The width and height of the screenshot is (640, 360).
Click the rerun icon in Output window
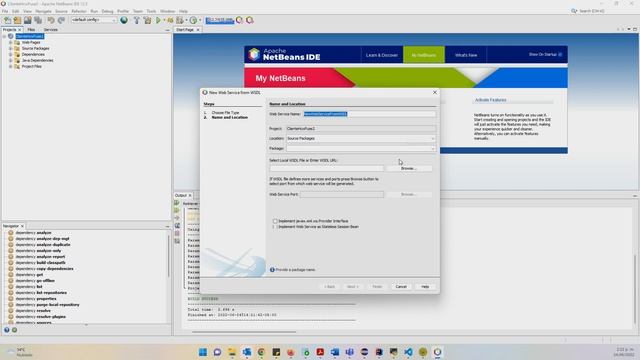pyautogui.click(x=177, y=203)
